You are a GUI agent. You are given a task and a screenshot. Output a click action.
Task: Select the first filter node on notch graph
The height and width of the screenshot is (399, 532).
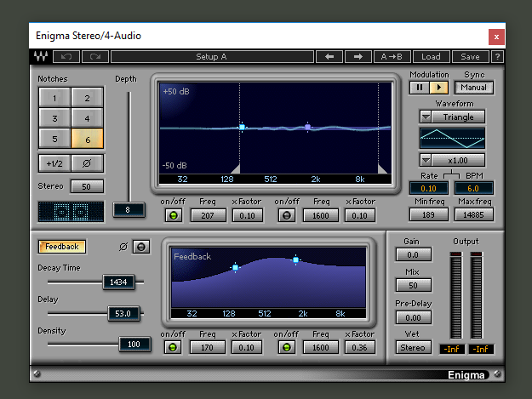click(242, 127)
